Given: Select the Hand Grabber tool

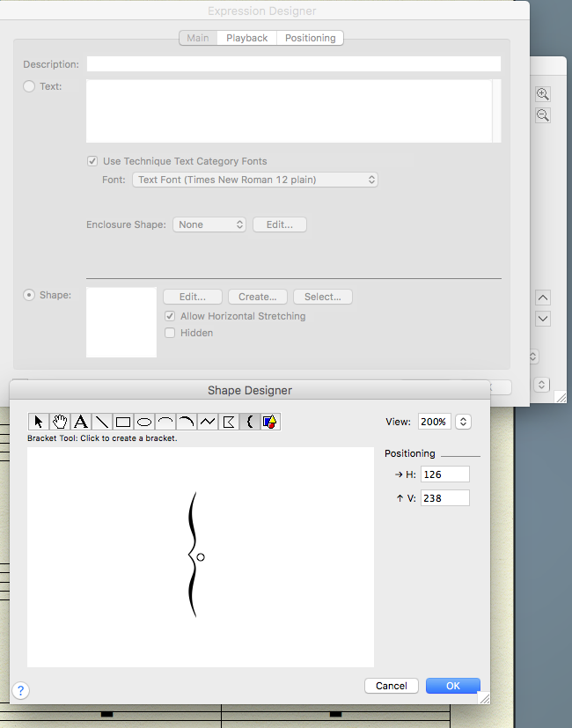Looking at the screenshot, I should click(60, 422).
